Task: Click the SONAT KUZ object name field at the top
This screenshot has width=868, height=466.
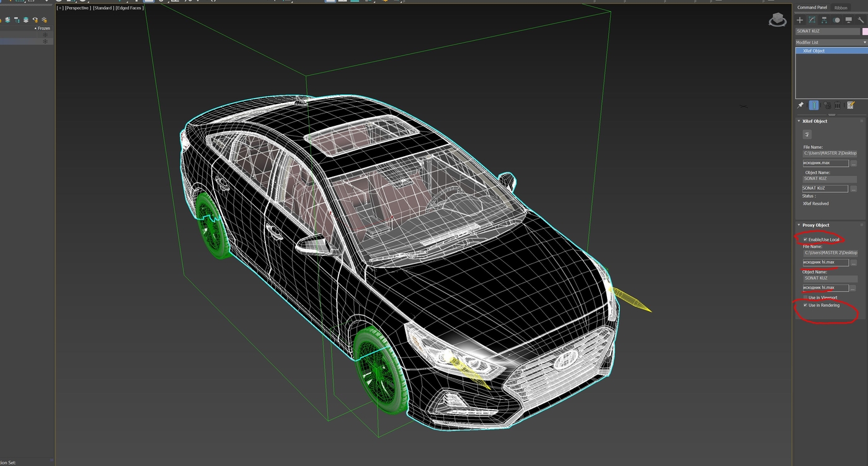Action: click(828, 31)
